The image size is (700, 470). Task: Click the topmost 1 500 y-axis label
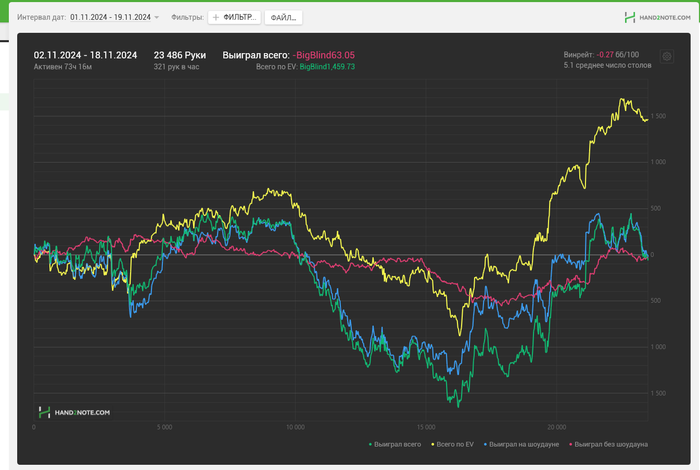click(x=658, y=116)
